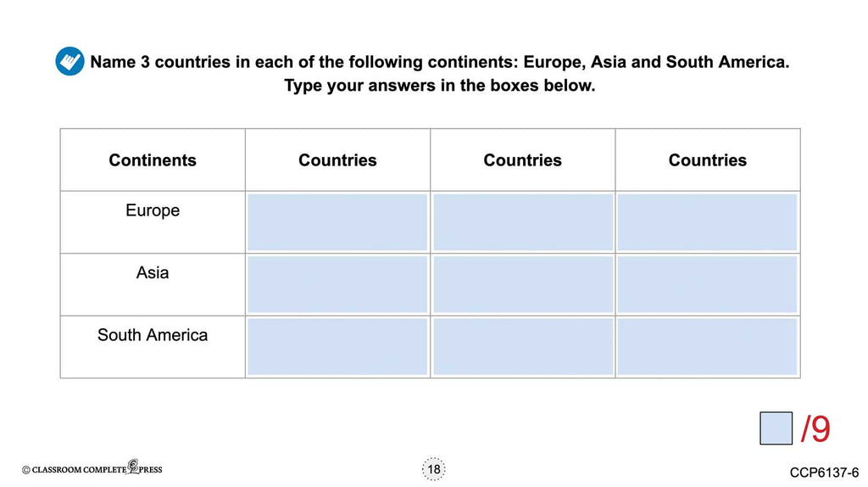
Task: Click the first Asia country answer box
Action: click(337, 284)
